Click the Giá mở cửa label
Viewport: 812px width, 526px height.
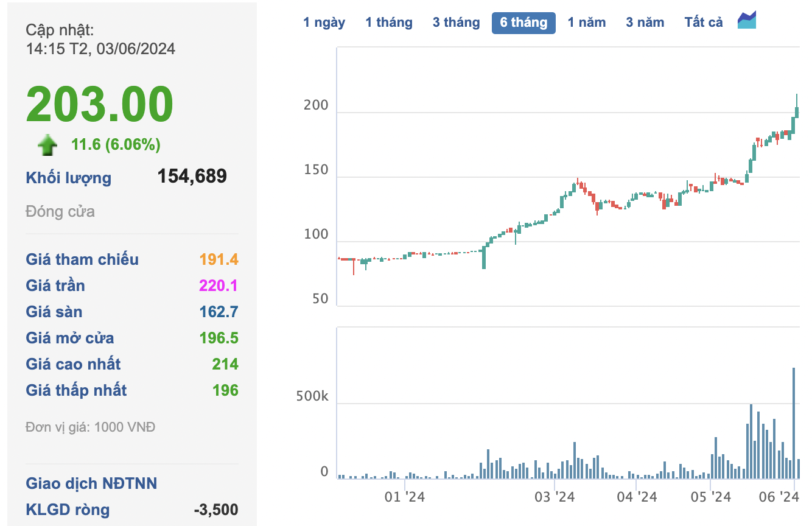70,338
